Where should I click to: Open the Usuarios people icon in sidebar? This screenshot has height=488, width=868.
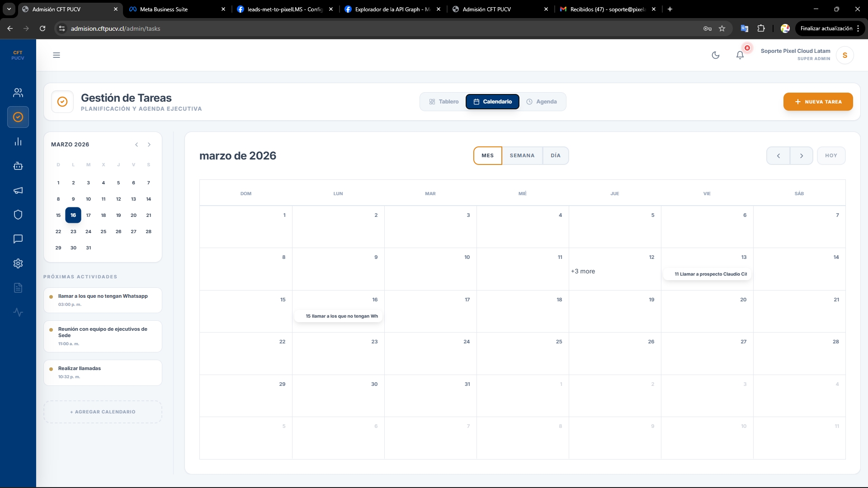pyautogui.click(x=18, y=93)
